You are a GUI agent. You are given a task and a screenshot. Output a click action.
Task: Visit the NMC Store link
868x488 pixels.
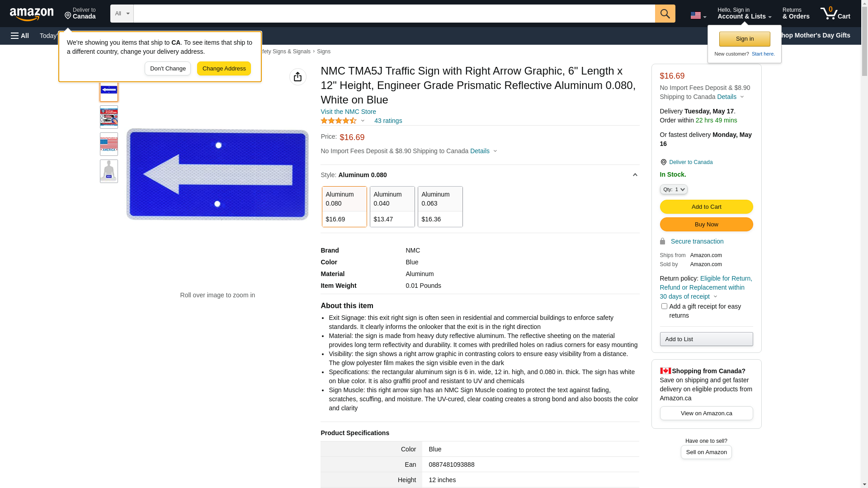[x=348, y=112]
